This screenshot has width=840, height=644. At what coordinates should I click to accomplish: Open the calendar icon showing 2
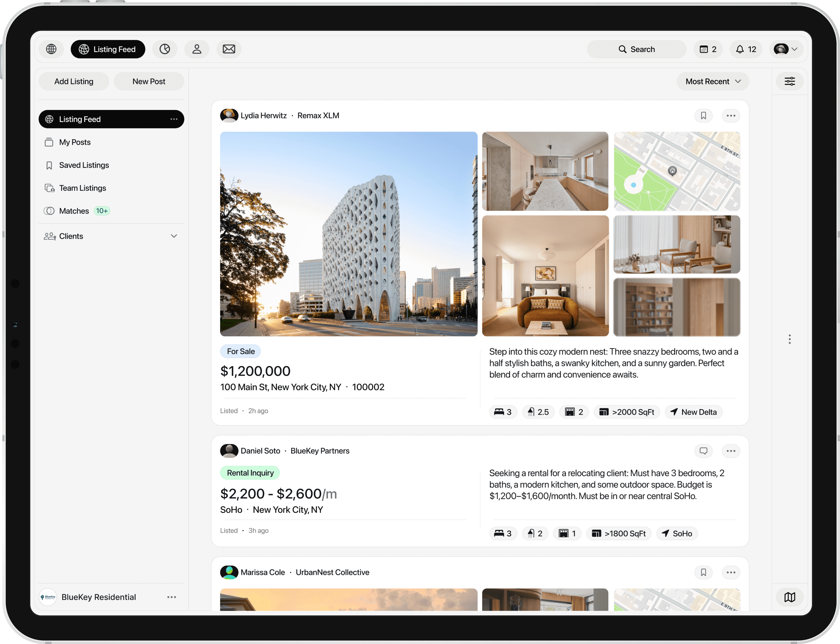coord(708,49)
